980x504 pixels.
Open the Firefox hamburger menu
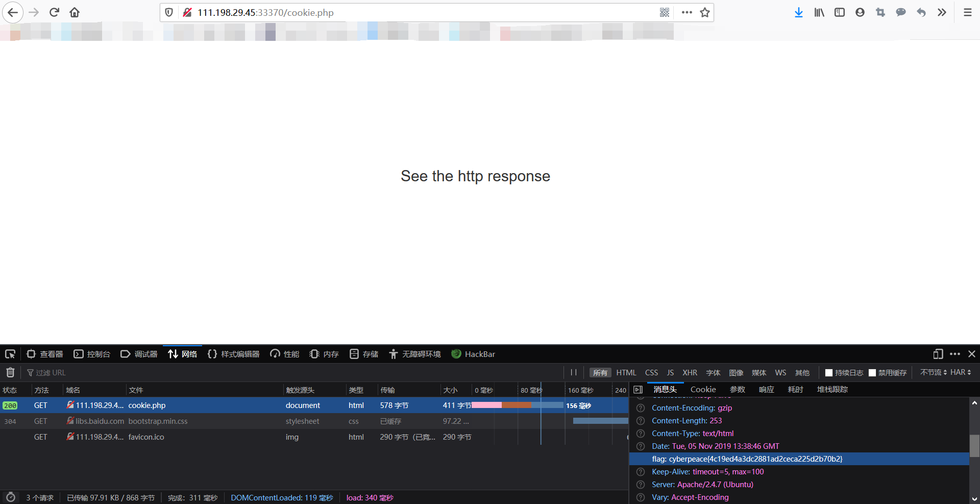pos(968,12)
